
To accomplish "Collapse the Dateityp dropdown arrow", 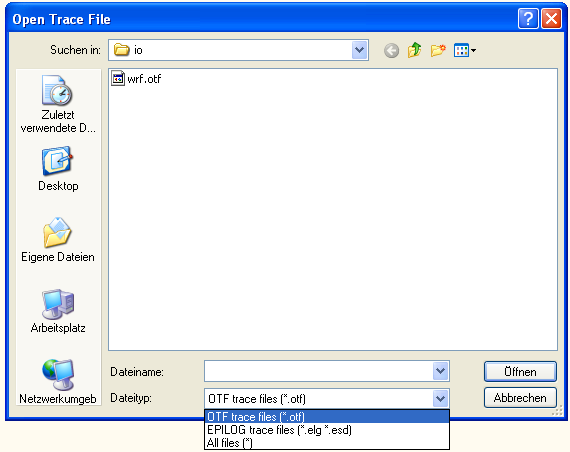I will 440,399.
